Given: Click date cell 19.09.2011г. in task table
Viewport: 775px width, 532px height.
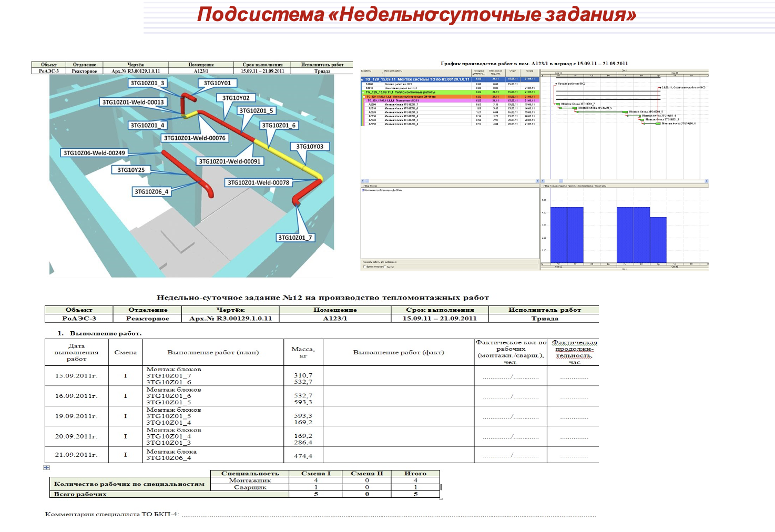Looking at the screenshot, I should [x=76, y=416].
